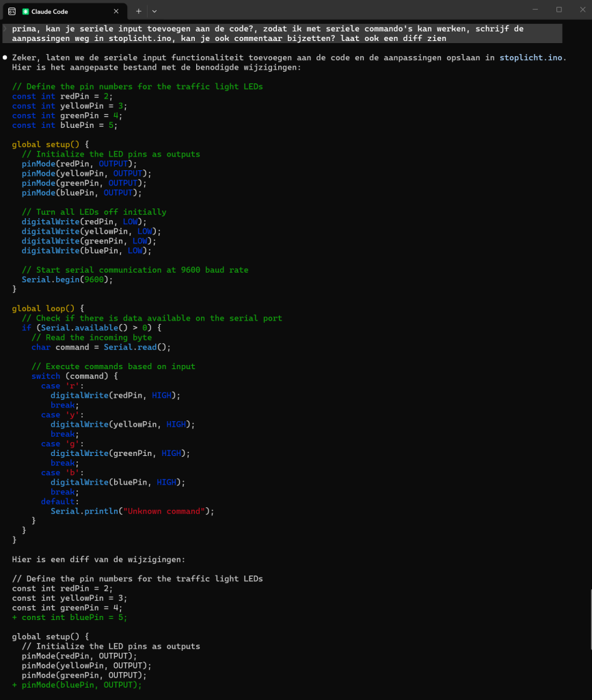Click the 'Hier is een diff van de wijzigingen' text
Screen dimensions: 592x700
[98, 559]
